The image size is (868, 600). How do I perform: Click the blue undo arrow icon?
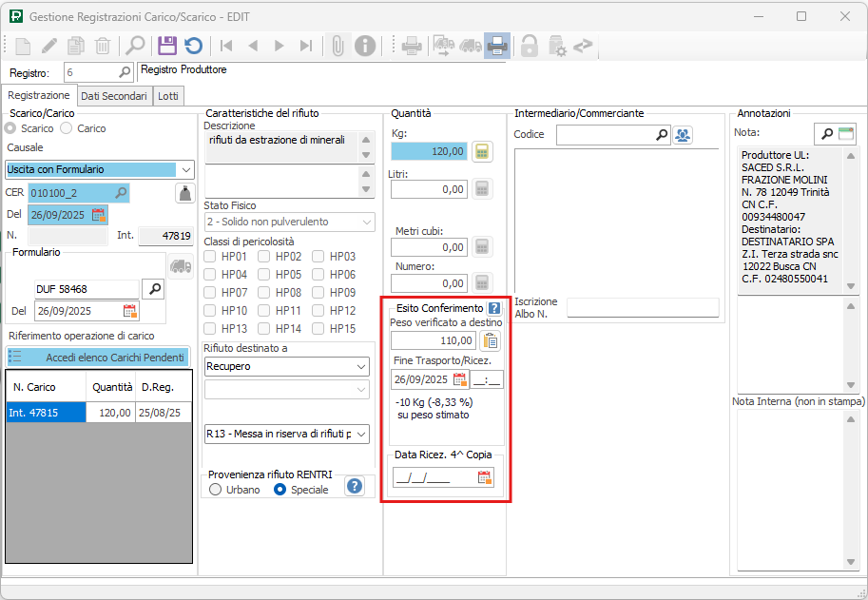tap(193, 45)
